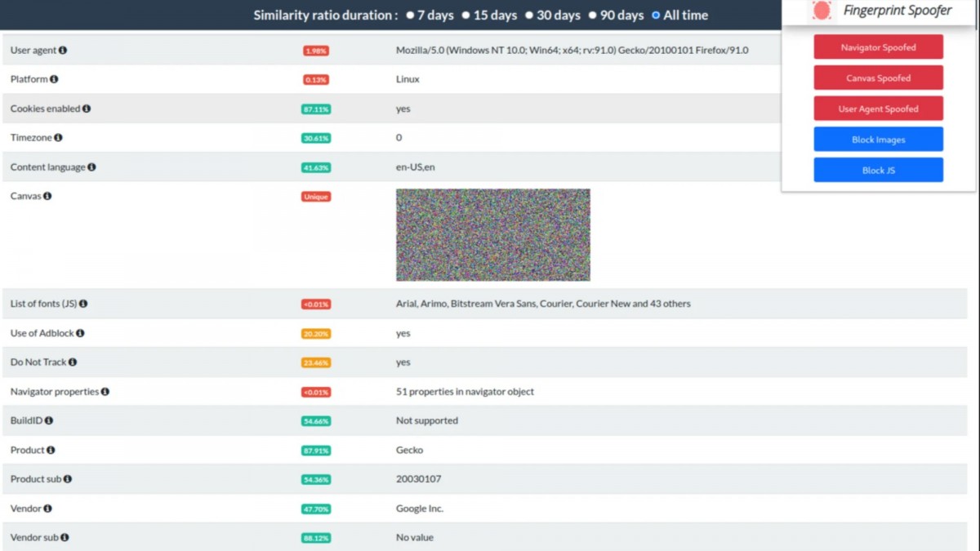
Task: Click the 54.66% BuildID badge
Action: click(316, 421)
